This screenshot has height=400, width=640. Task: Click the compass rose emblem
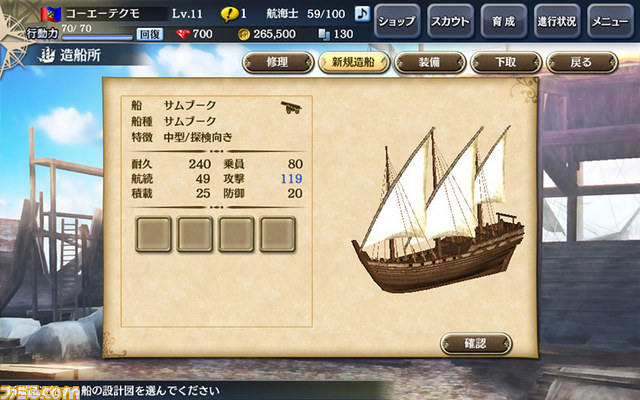[x=12, y=39]
